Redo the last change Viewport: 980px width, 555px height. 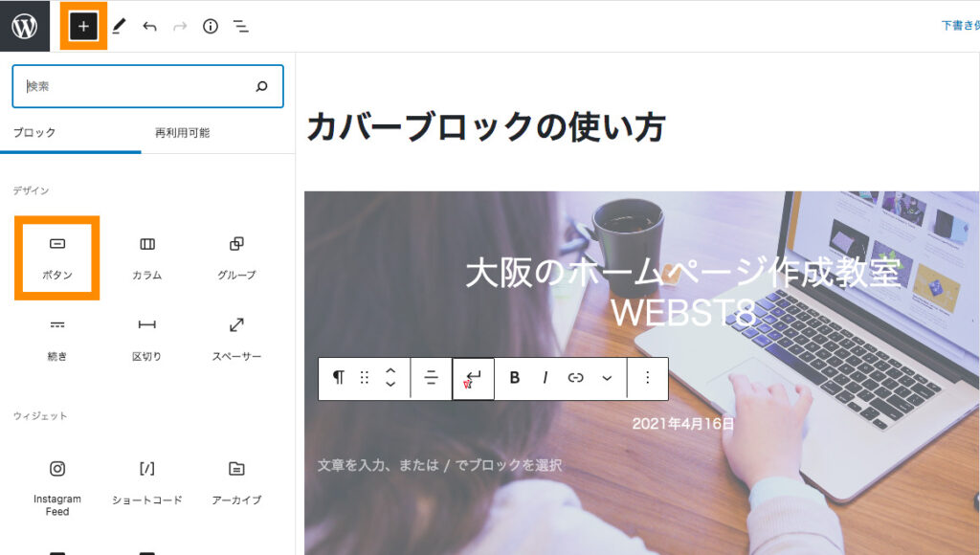(180, 26)
